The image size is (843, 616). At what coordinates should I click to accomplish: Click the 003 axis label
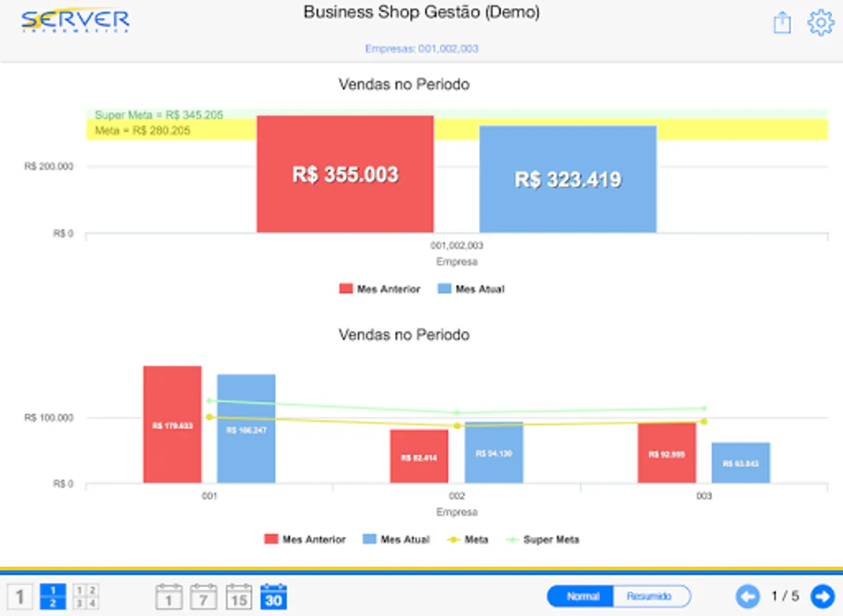(x=704, y=496)
